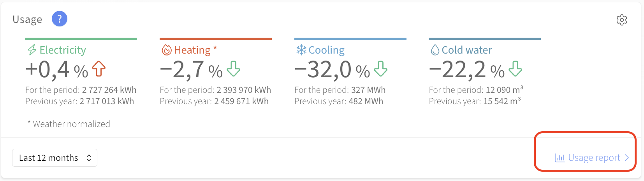Select the Electricity heading
The height and width of the screenshot is (181, 644).
click(63, 50)
